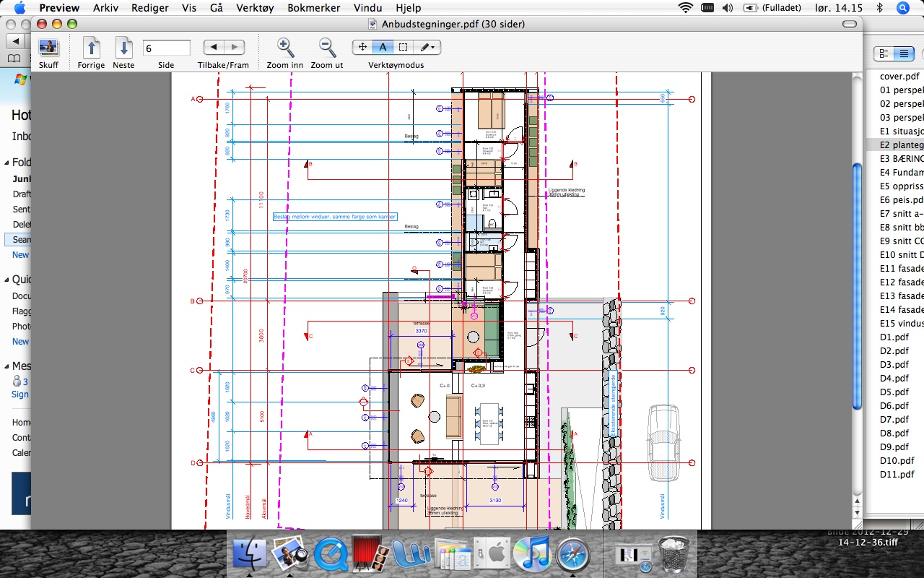
Task: Launch iTunes from the Dock
Action: click(x=531, y=554)
